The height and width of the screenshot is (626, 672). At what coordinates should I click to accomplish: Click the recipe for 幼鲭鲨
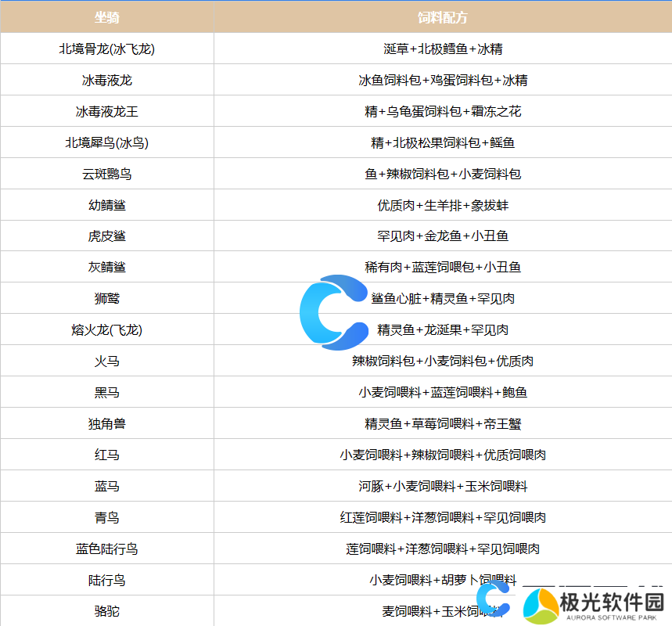442,204
